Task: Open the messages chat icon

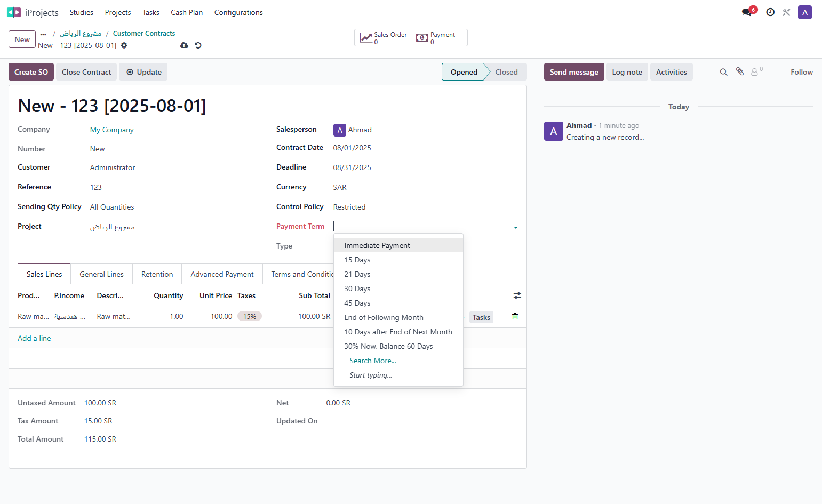Action: click(747, 12)
